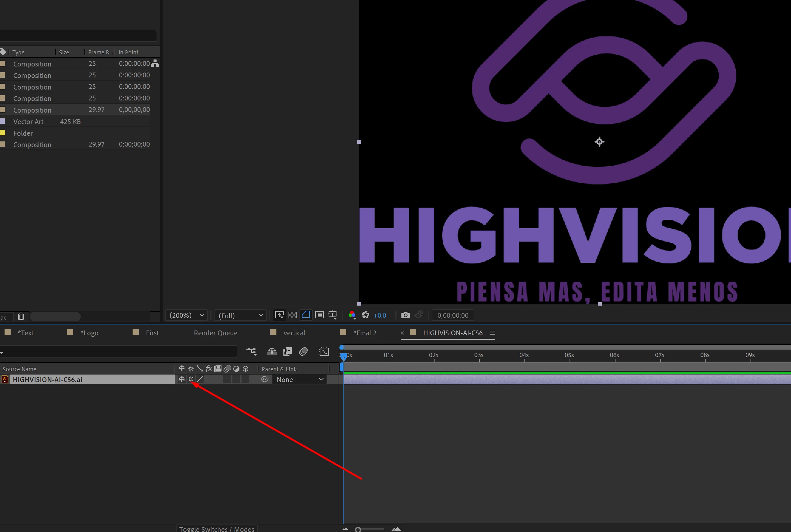
Task: Click the Show Channel RGB icon
Action: pos(352,315)
